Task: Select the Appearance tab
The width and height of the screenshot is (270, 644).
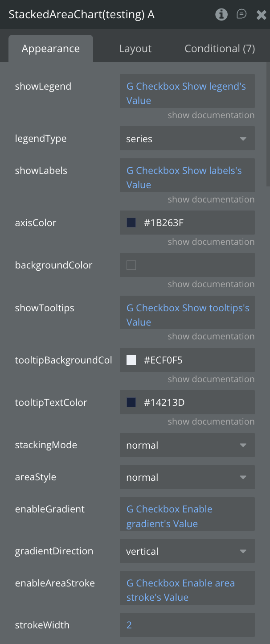Action: pyautogui.click(x=51, y=49)
